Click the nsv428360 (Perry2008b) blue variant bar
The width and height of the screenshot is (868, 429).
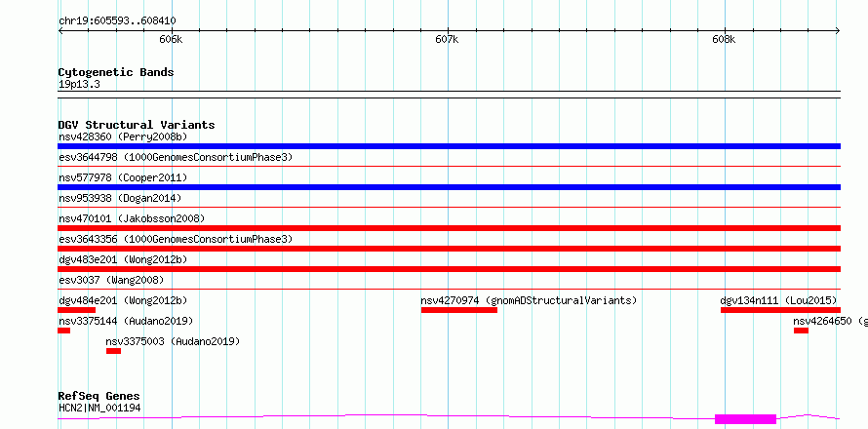pos(449,146)
